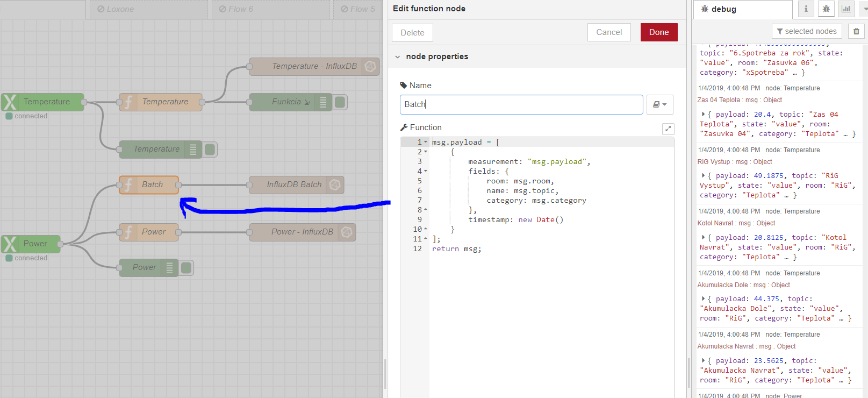Click the sidebar resize handle
868x398 pixels.
pos(688,371)
